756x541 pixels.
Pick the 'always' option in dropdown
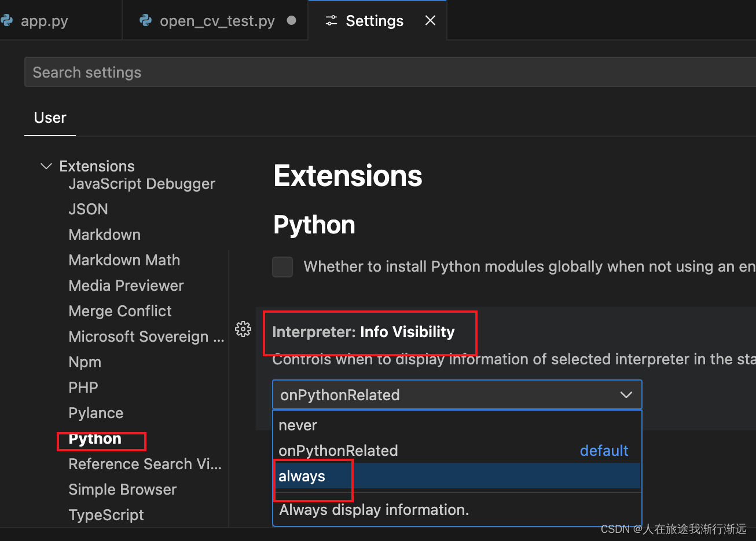click(x=457, y=476)
